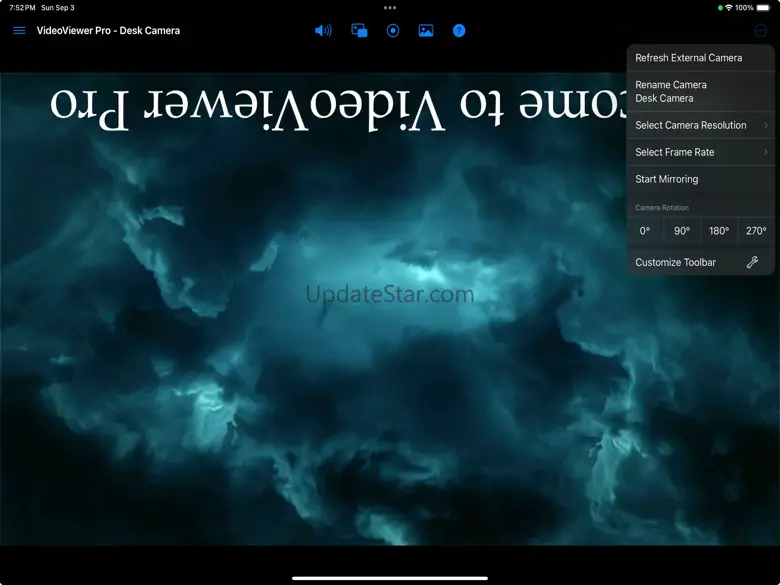Choose Start Mirroring
This screenshot has width=780, height=585.
point(700,179)
